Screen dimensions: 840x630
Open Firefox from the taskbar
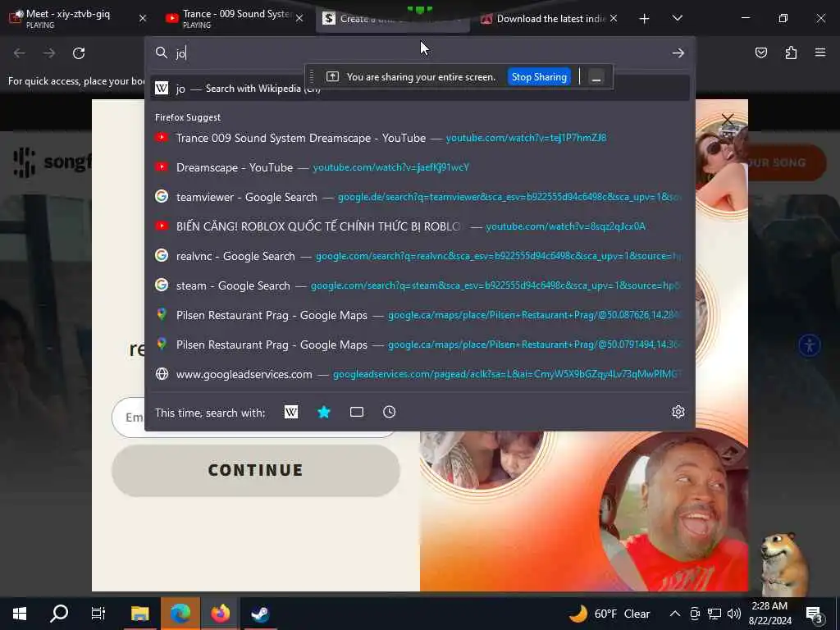pyautogui.click(x=220, y=614)
